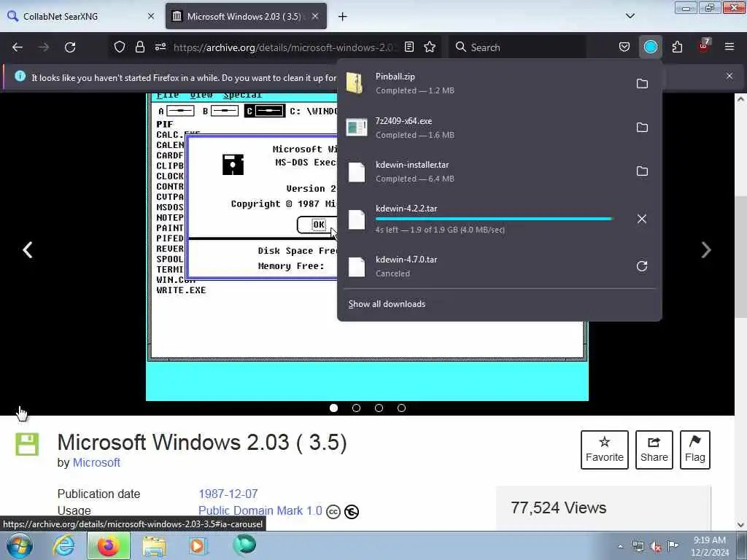Screen dimensions: 747x560
Task: Open the kdewin-installer.tar download entry
Action: click(x=484, y=171)
